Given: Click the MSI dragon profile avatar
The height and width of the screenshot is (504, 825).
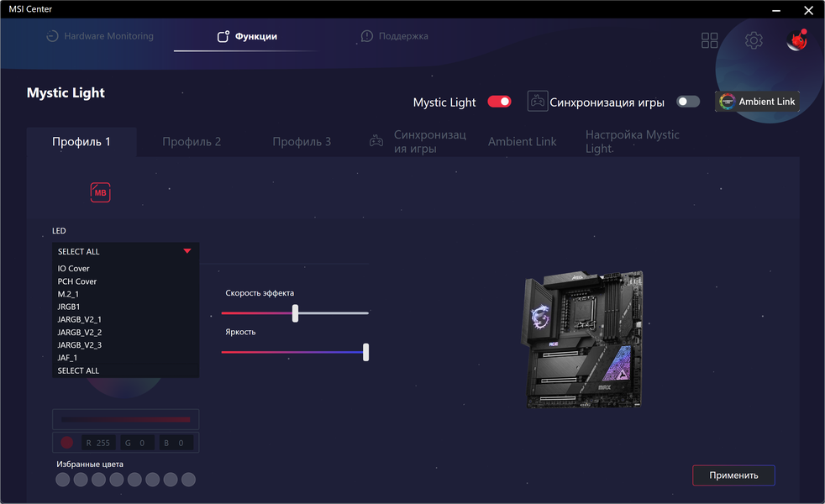Looking at the screenshot, I should [x=797, y=40].
